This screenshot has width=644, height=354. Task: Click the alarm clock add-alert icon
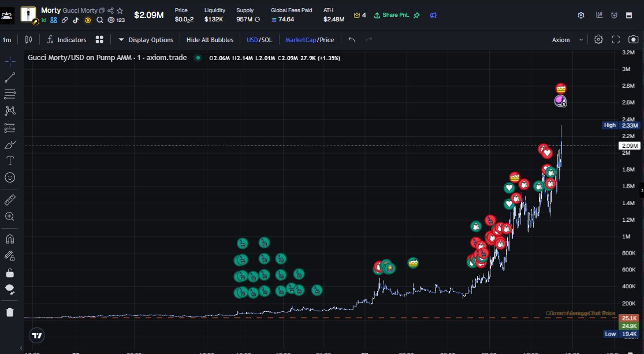click(x=614, y=15)
